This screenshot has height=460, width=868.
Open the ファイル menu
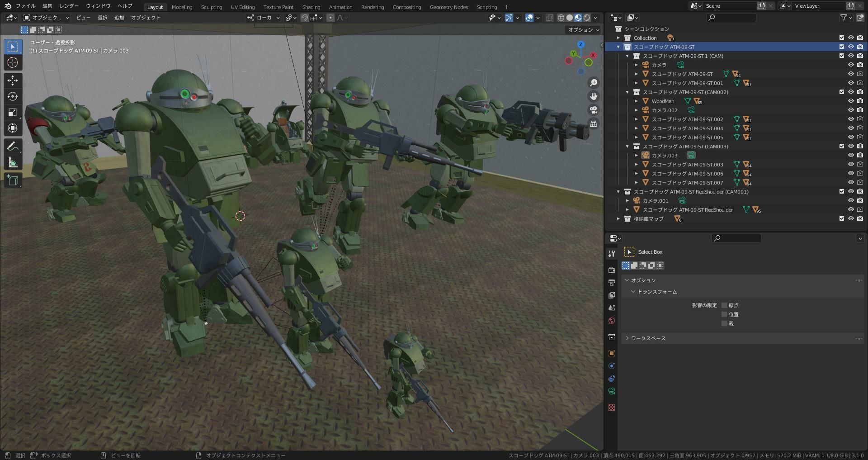[26, 6]
